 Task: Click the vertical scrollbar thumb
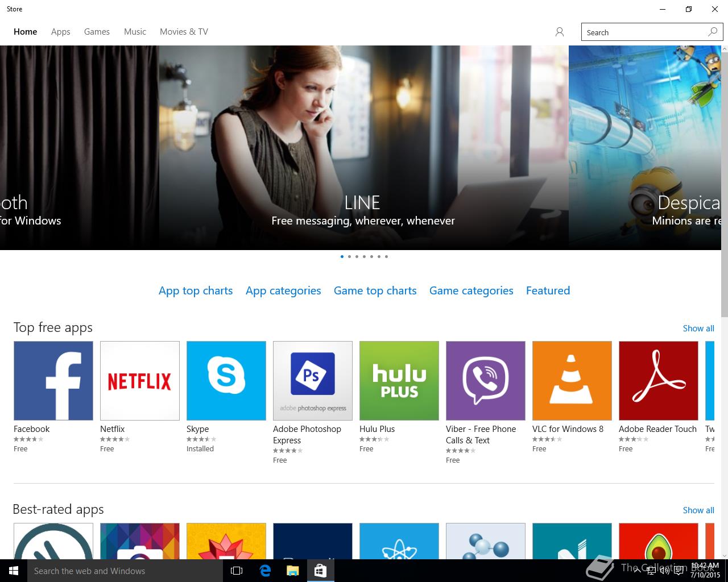tap(725, 185)
